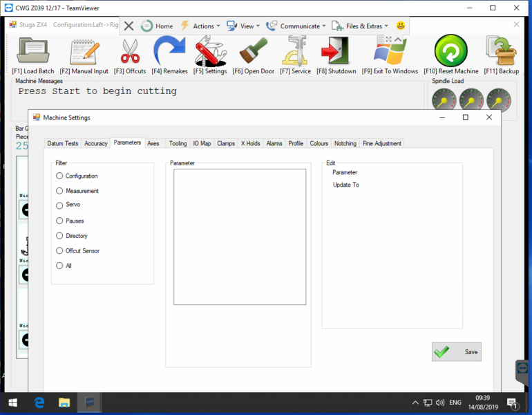Expand the View dropdown menu
This screenshot has width=532, height=415.
pyautogui.click(x=243, y=26)
